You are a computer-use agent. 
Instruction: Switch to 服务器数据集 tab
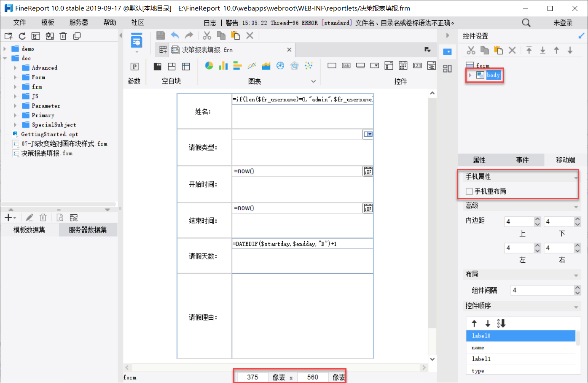(88, 230)
